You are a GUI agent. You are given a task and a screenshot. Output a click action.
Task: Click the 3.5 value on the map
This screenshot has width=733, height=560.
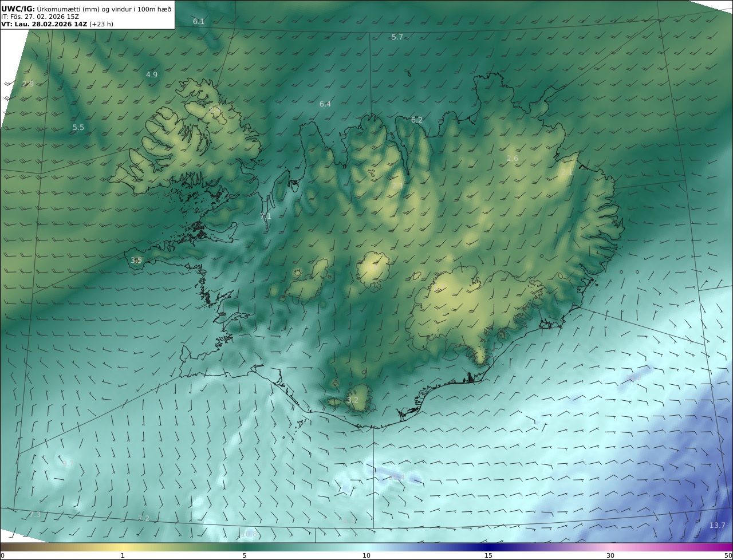(136, 260)
